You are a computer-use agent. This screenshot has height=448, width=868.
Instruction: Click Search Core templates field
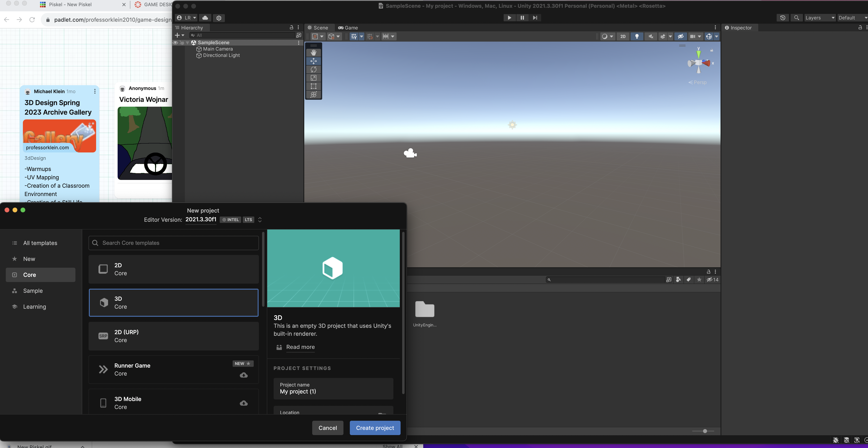pyautogui.click(x=174, y=243)
